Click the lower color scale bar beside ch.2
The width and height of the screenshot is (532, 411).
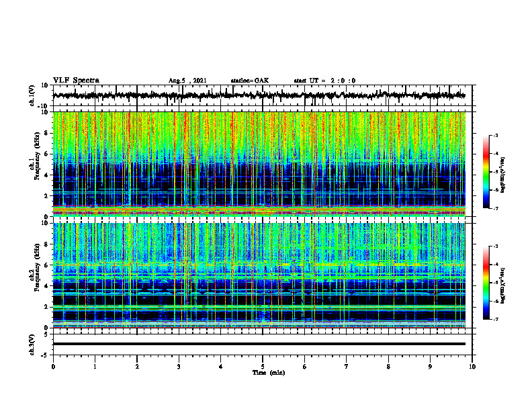point(486,283)
